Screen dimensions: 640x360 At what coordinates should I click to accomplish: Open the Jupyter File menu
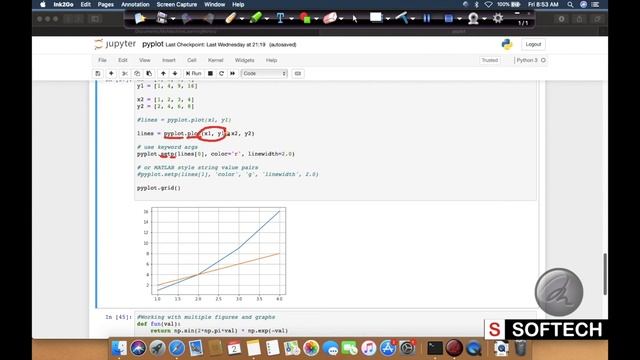click(x=102, y=60)
